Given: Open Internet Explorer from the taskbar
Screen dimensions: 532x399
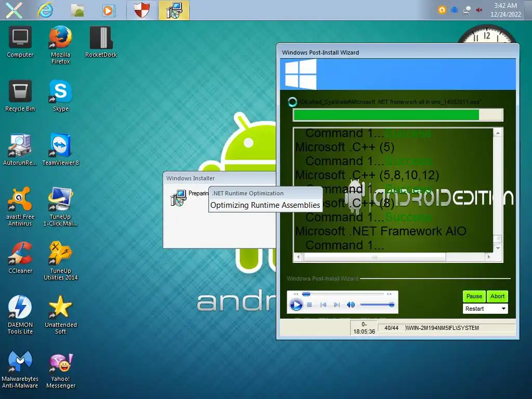Looking at the screenshot, I should [46, 10].
